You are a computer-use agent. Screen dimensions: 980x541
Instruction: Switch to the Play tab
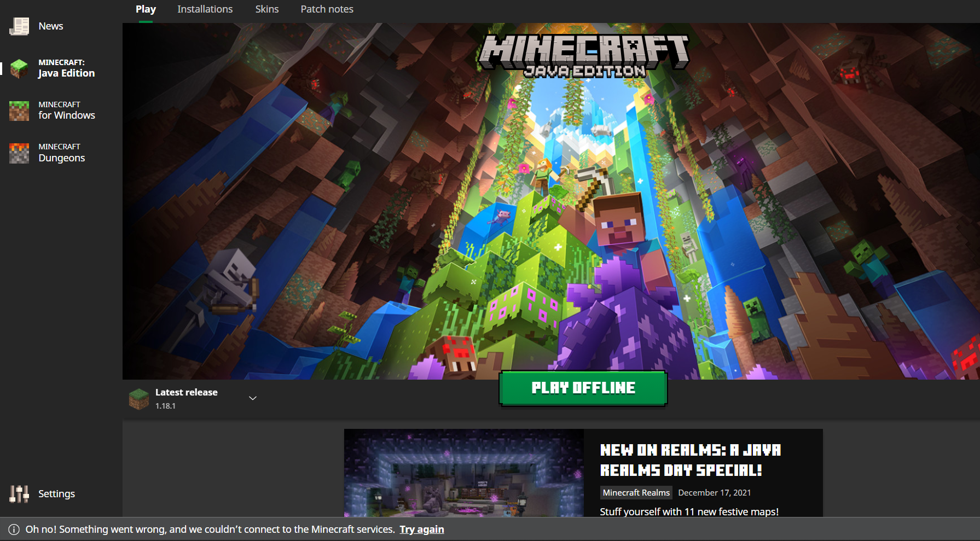coord(146,9)
